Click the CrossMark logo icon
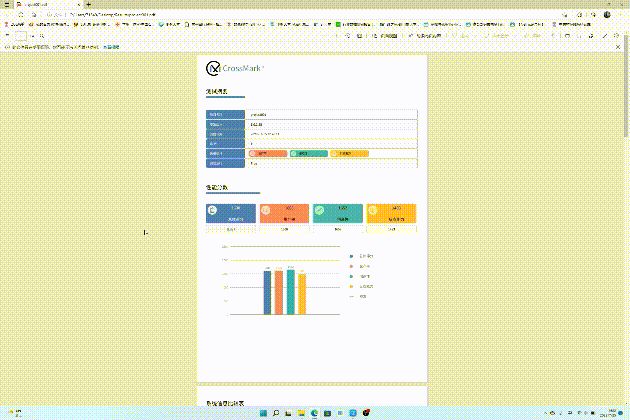Image resolution: width=630 pixels, height=420 pixels. [x=213, y=68]
